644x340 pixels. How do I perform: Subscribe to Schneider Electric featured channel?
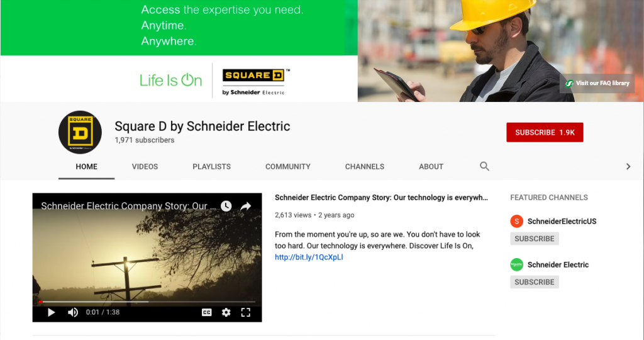click(x=535, y=282)
